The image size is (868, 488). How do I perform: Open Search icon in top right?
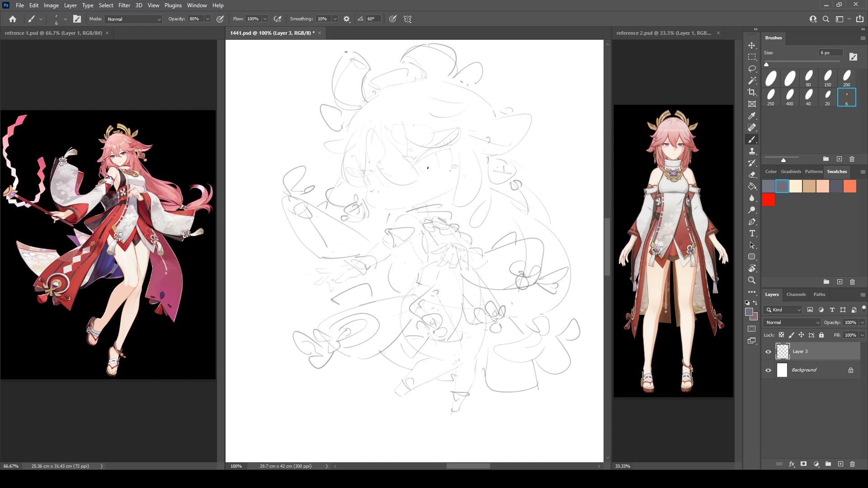pos(826,19)
